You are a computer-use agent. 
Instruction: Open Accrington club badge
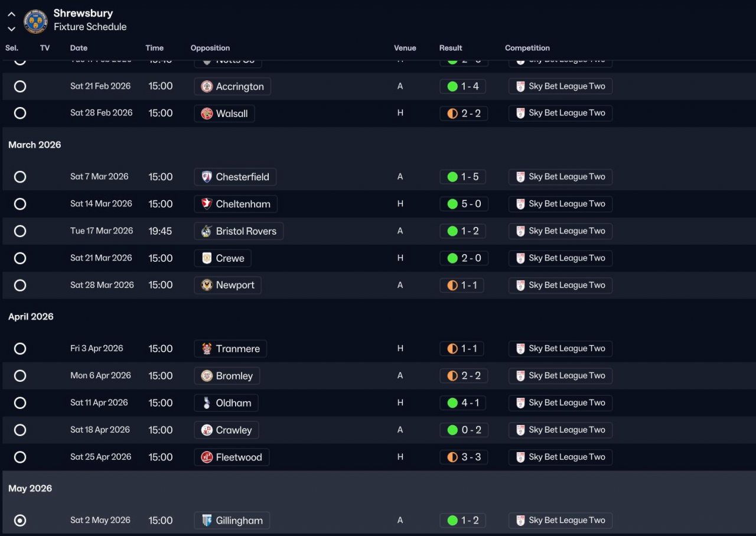[x=207, y=86]
